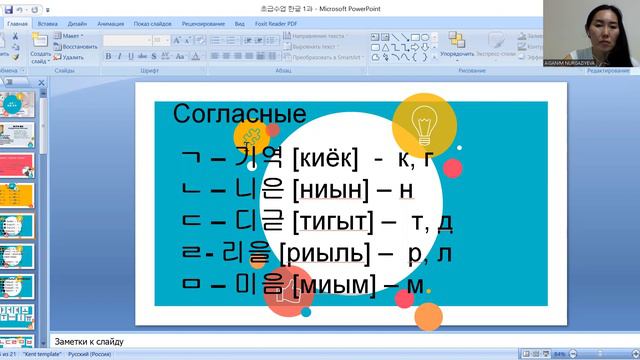Open Направление текста text direction dropdown
640x360 pixels.
coord(315,36)
